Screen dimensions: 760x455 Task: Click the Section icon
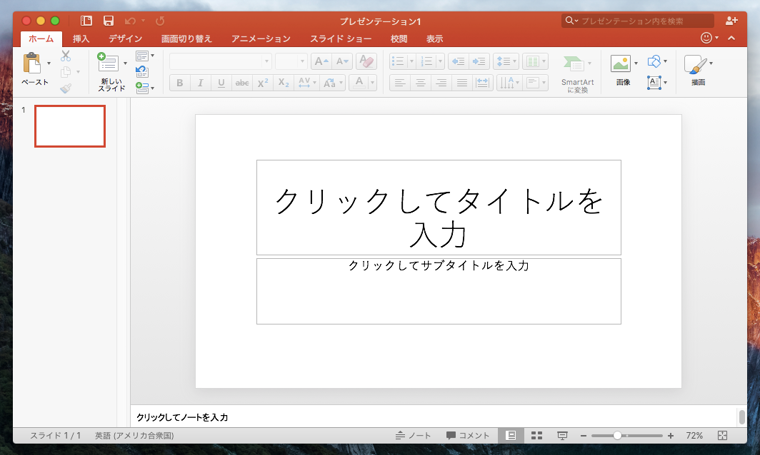click(142, 88)
